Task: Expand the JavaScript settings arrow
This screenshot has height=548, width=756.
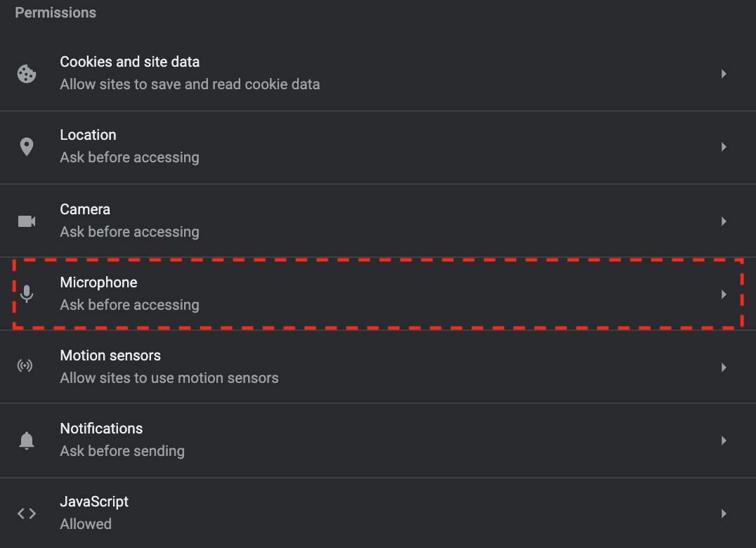Action: (x=724, y=514)
